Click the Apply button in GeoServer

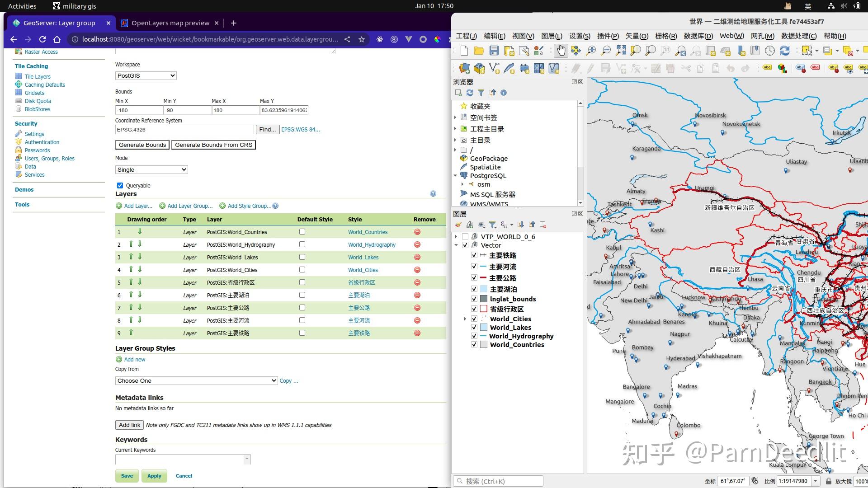154,475
